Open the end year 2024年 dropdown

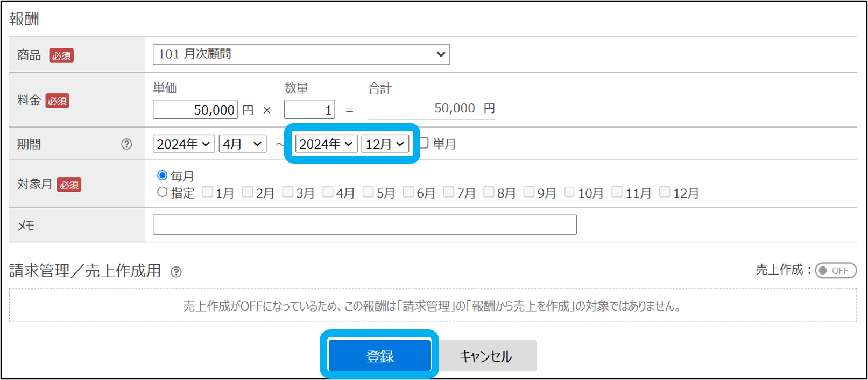[x=326, y=144]
